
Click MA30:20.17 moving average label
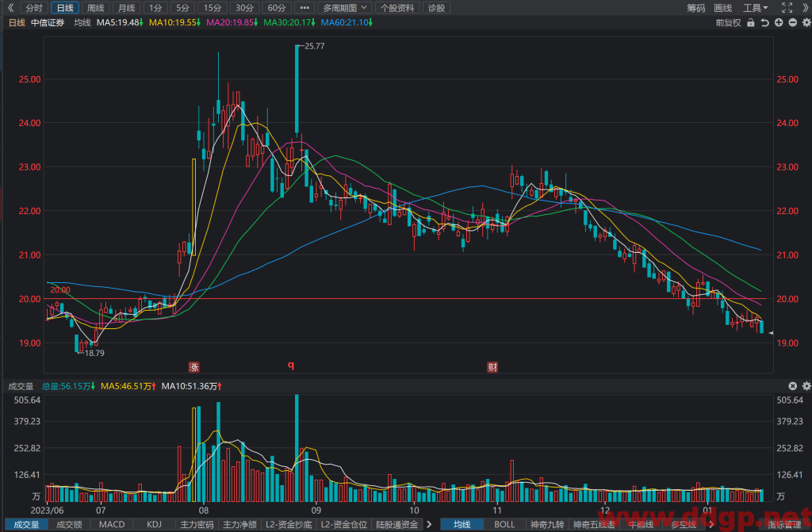(289, 23)
